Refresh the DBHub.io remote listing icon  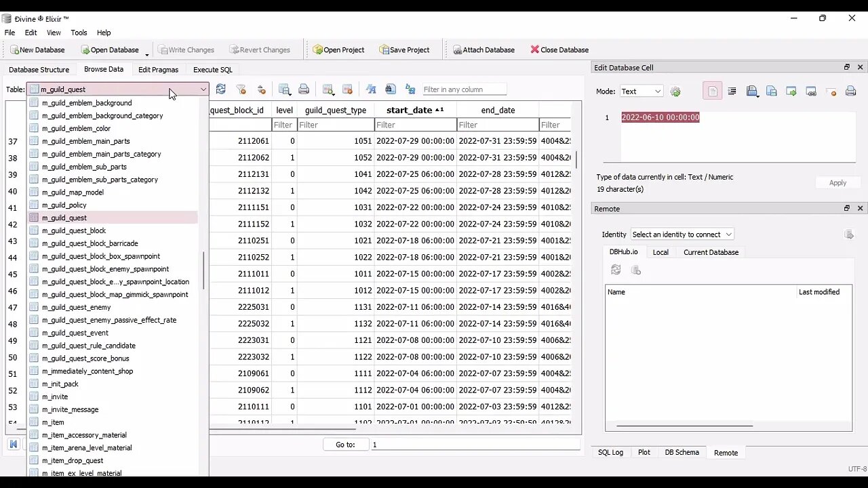point(616,270)
